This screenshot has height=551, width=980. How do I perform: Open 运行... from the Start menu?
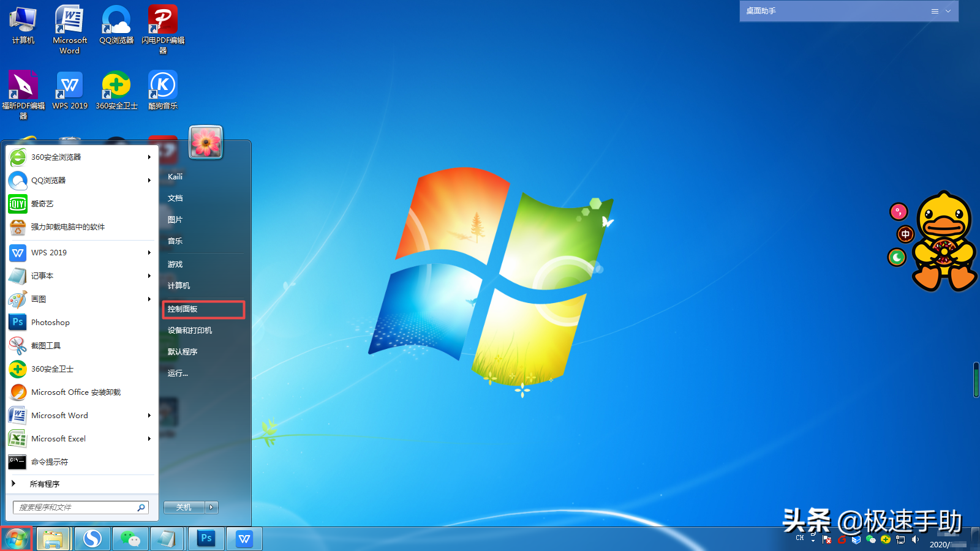[x=178, y=373]
